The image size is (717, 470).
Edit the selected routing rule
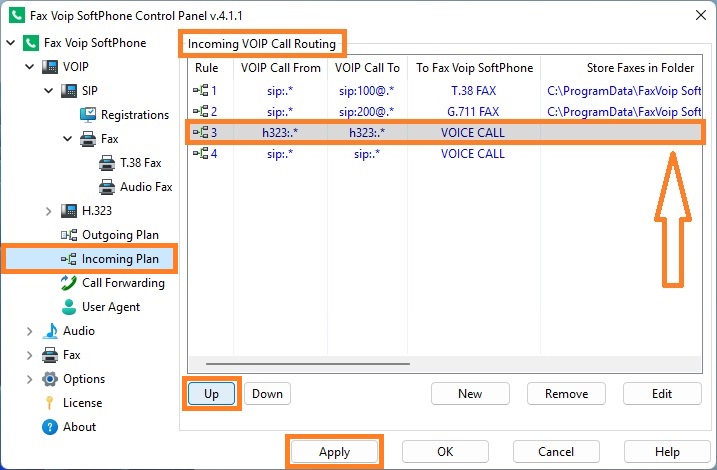pos(662,394)
